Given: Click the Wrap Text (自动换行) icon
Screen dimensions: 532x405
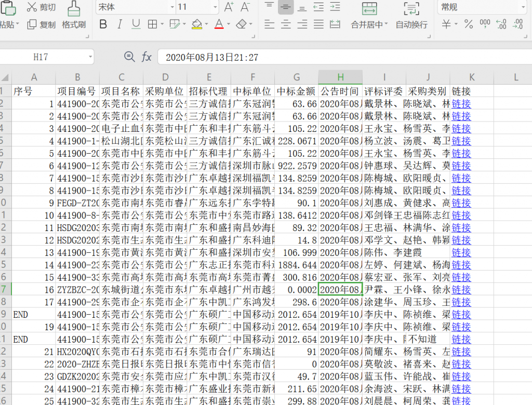Looking at the screenshot, I should click(x=411, y=8).
